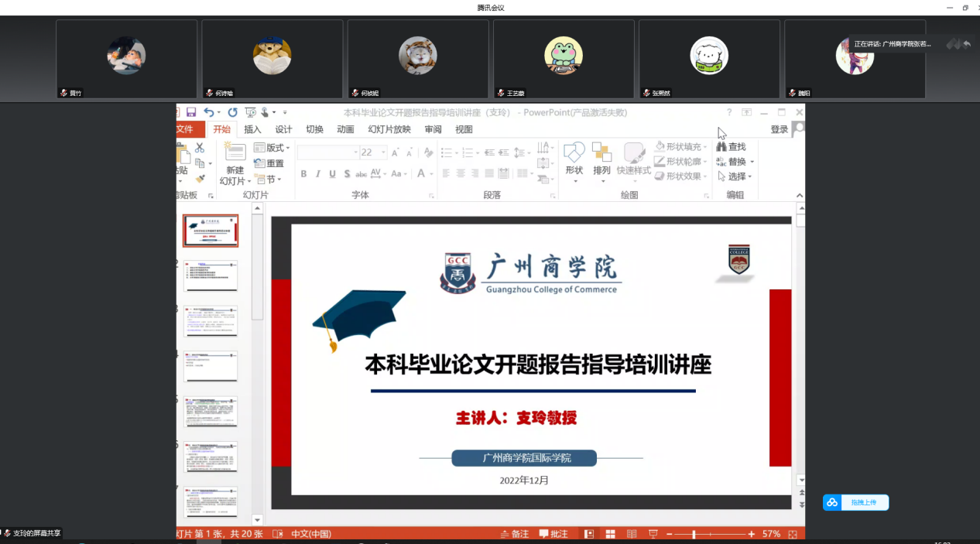980x544 pixels.
Task: Open the 插入 ribbon tab
Action: [252, 129]
